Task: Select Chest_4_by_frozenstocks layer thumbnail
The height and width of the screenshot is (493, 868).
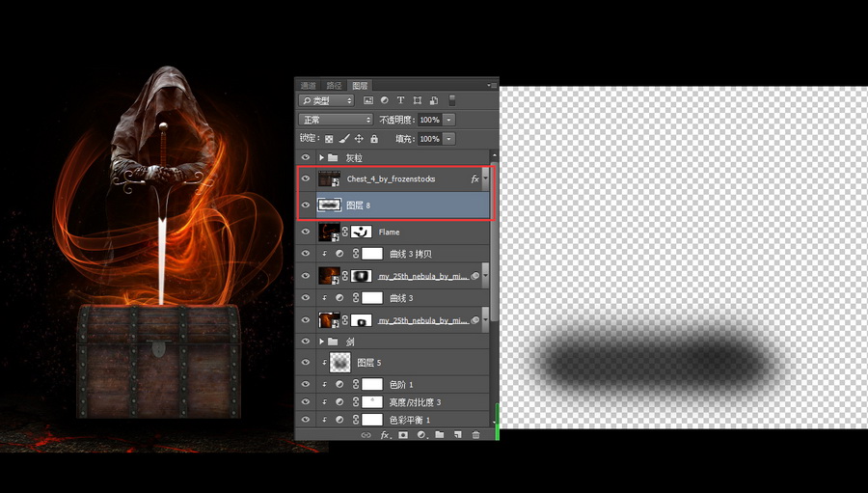Action: (x=329, y=178)
